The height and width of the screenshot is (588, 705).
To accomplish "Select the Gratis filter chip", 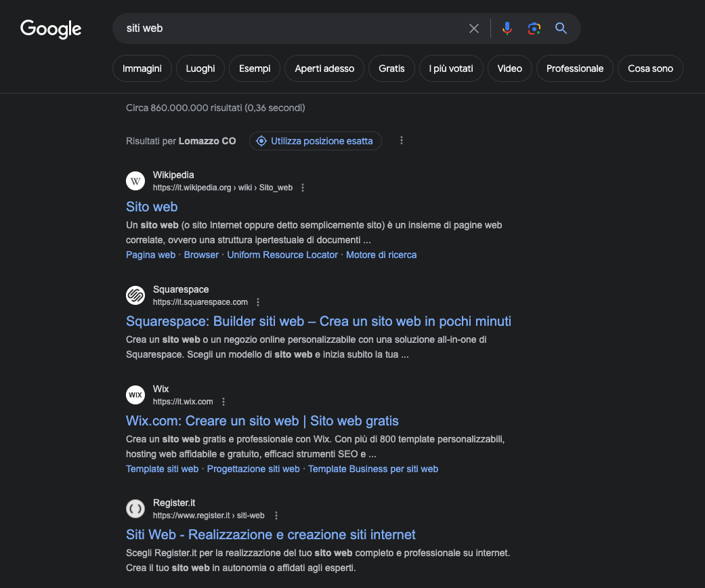I will tap(391, 68).
